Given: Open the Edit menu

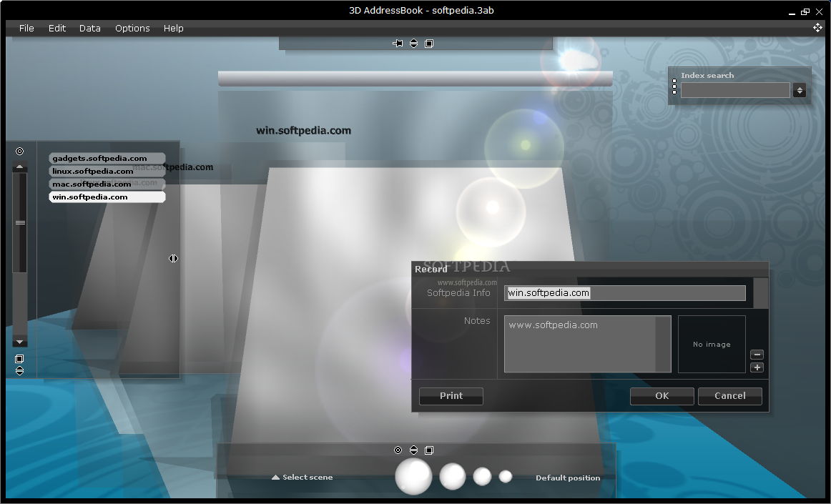Looking at the screenshot, I should click(57, 28).
